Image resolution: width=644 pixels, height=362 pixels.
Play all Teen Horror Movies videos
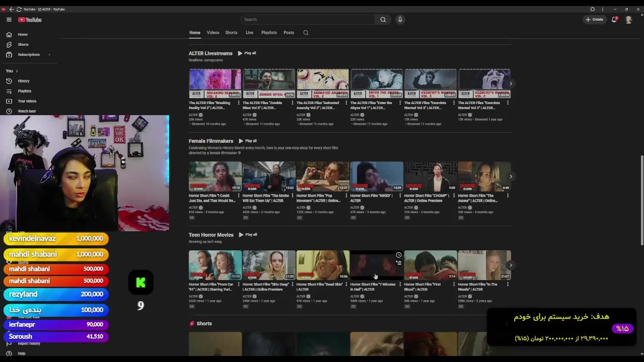pos(248,235)
